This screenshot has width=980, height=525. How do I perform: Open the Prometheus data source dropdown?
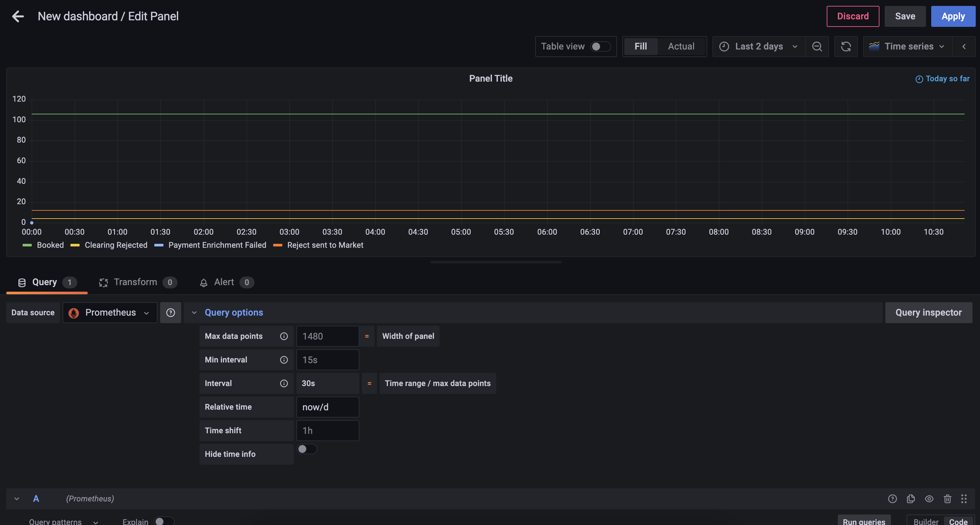click(110, 313)
